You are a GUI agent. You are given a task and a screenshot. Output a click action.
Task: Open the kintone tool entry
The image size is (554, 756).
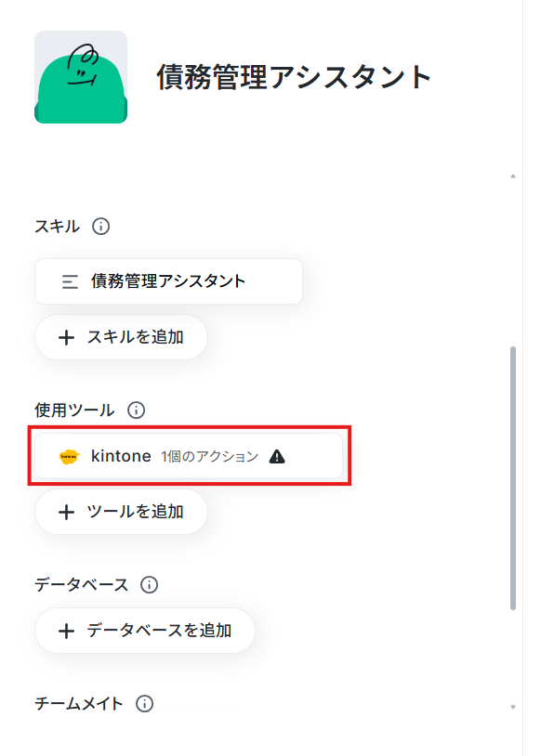[x=189, y=456]
